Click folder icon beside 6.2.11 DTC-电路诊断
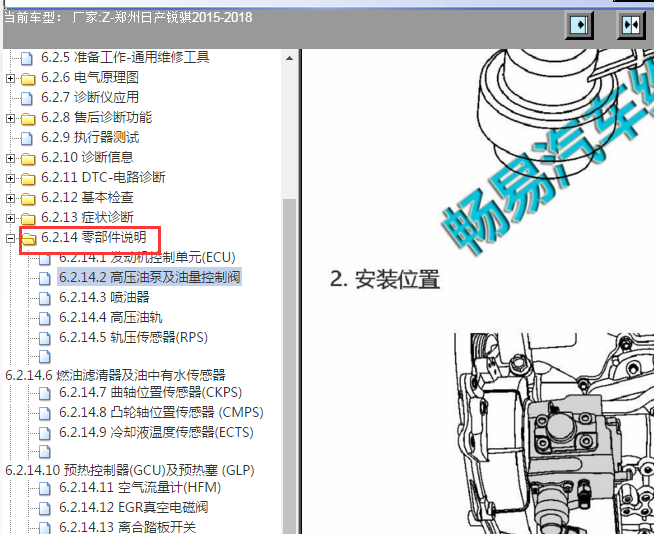This screenshot has height=534, width=654. point(28,179)
